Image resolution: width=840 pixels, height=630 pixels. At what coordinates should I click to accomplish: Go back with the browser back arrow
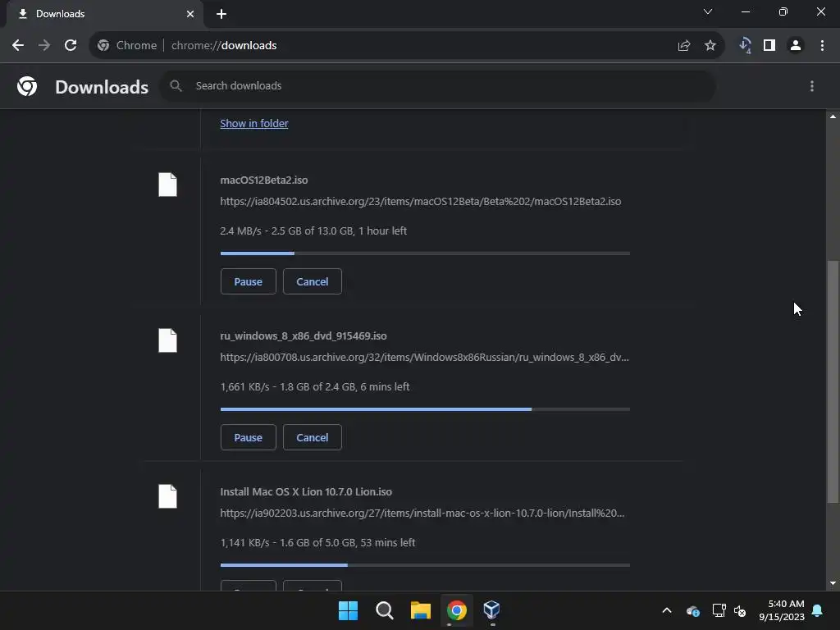coord(18,46)
